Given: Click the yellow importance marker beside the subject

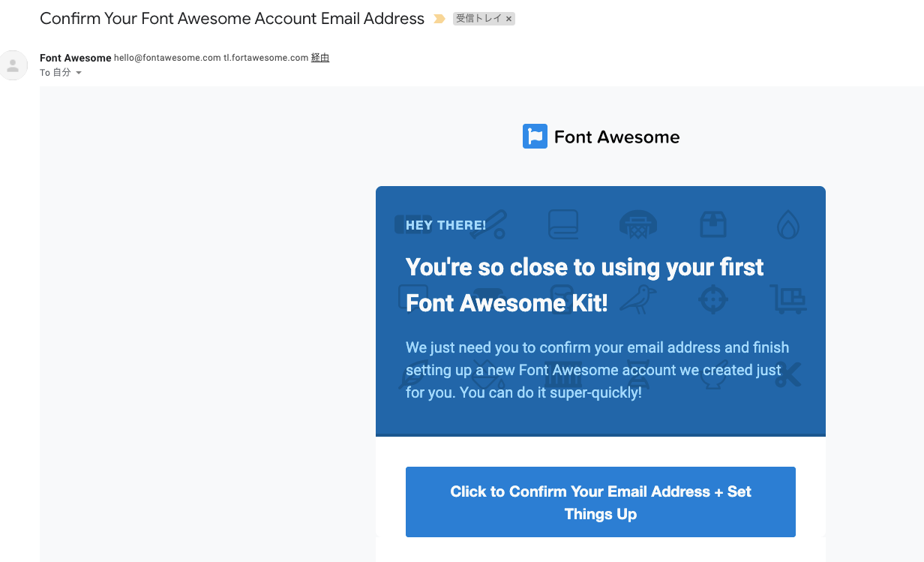Looking at the screenshot, I should [x=439, y=19].
